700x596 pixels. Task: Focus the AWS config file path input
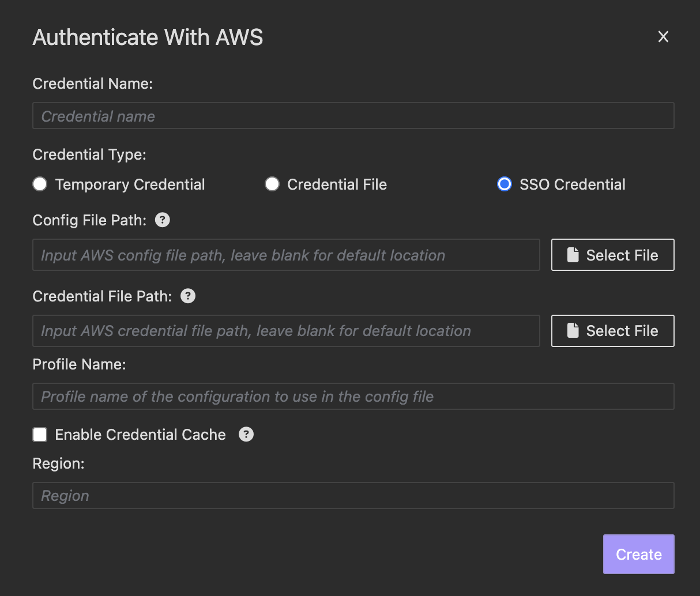pyautogui.click(x=286, y=255)
